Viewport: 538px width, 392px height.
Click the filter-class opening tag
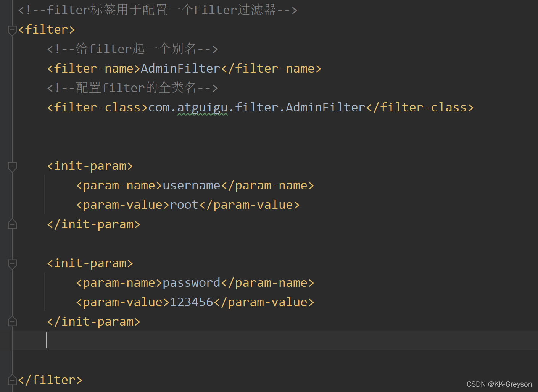[x=97, y=108]
